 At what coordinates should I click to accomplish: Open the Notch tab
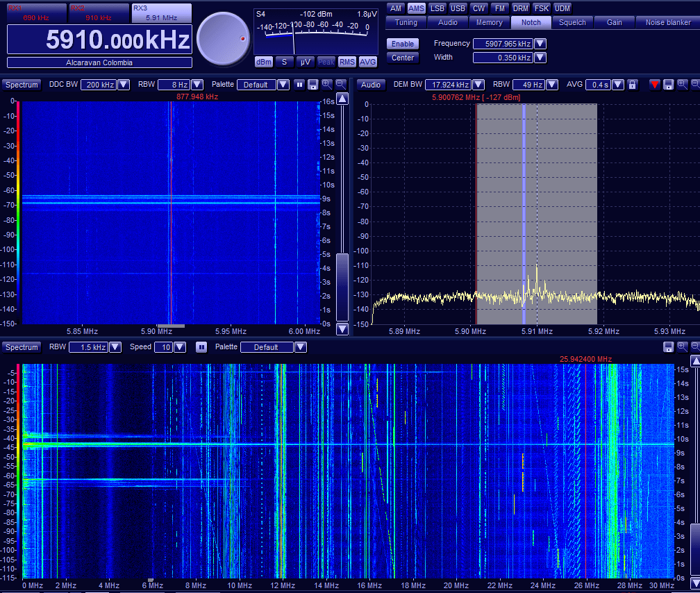[x=531, y=22]
